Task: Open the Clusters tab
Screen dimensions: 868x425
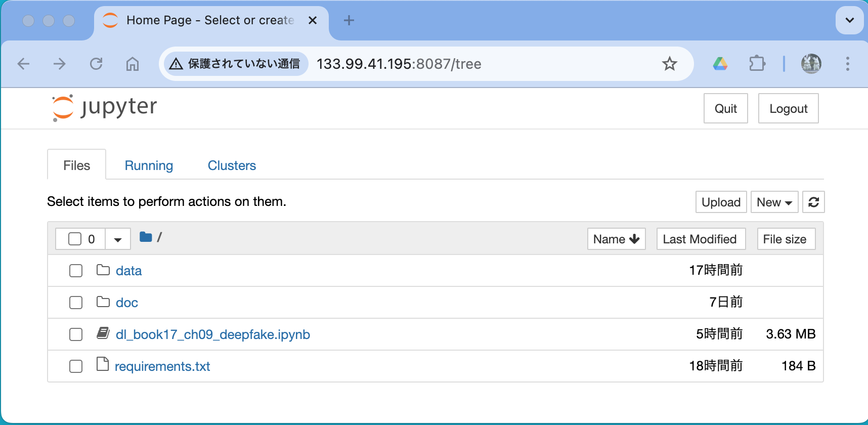Action: (232, 165)
